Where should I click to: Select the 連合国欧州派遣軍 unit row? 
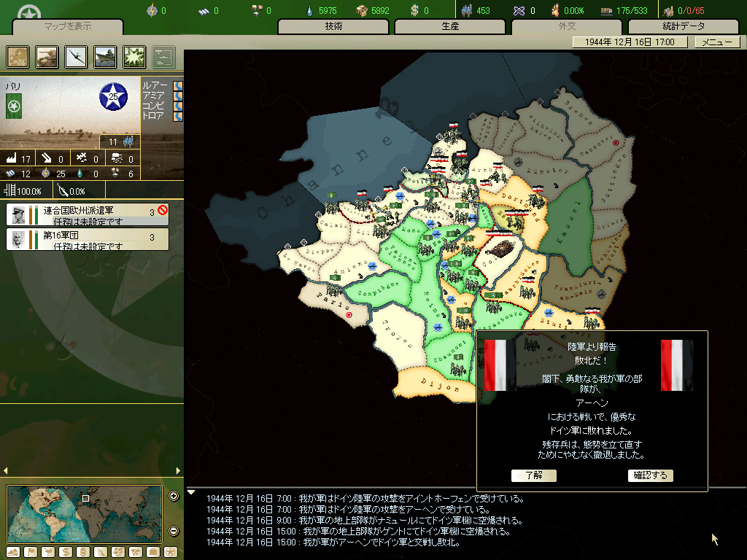(x=88, y=214)
